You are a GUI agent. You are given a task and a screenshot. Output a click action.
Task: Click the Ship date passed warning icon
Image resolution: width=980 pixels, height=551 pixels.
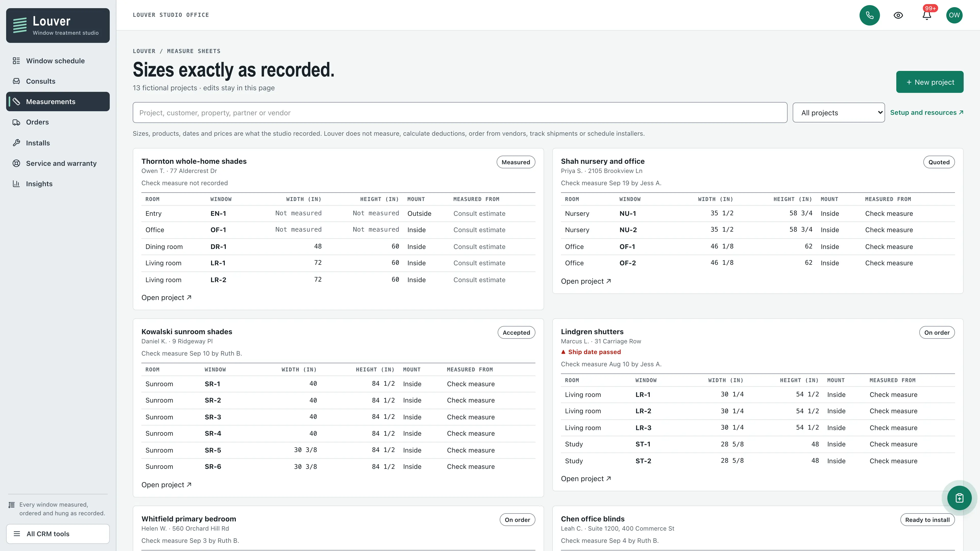pos(563,352)
